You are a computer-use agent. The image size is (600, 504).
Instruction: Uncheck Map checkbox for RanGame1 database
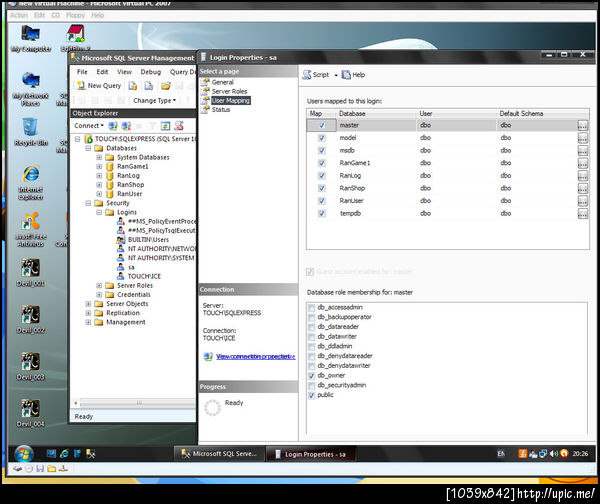click(x=322, y=163)
